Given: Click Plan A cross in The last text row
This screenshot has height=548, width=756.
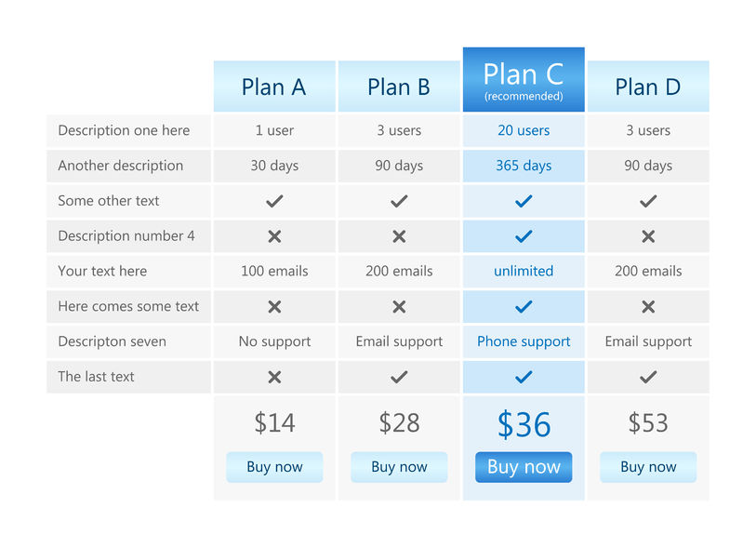Looking at the screenshot, I should tap(274, 377).
